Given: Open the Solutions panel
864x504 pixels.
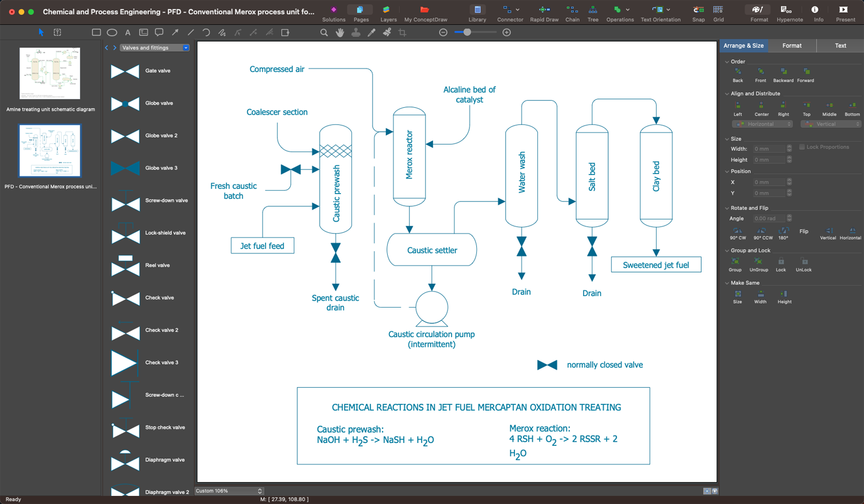Looking at the screenshot, I should [x=334, y=13].
